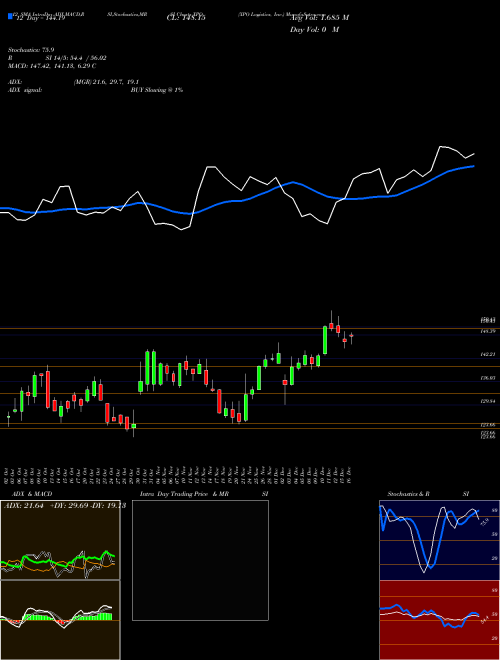500x660 pixels.
Task: Open the blue Stochastics mini chart
Action: (x=439, y=540)
